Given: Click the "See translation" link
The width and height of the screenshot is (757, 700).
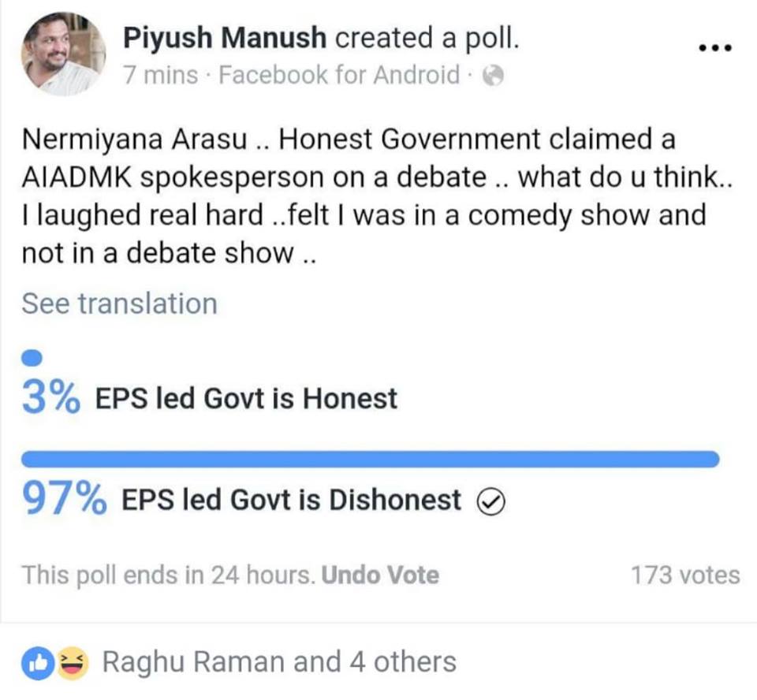Looking at the screenshot, I should [119, 303].
